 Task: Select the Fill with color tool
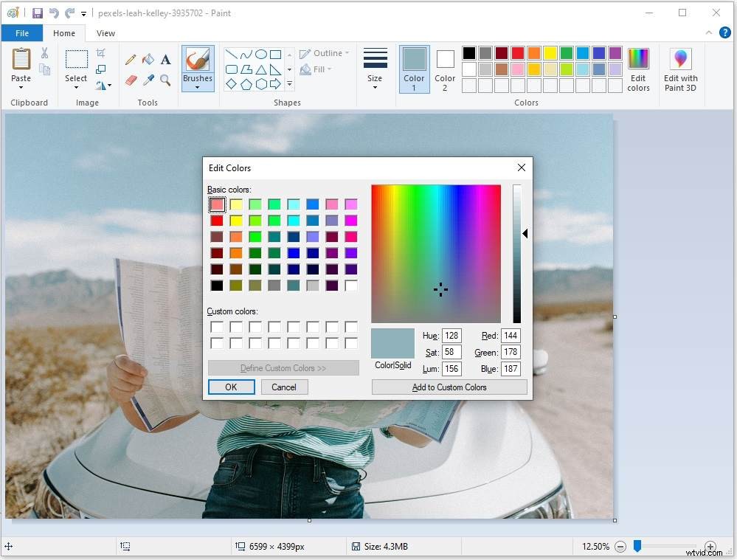coord(148,60)
